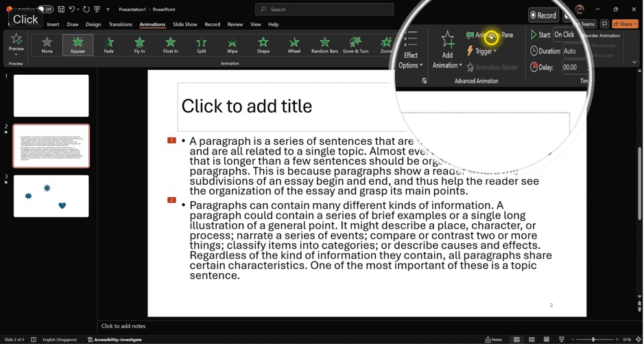Select the Appear animation effect

77,45
